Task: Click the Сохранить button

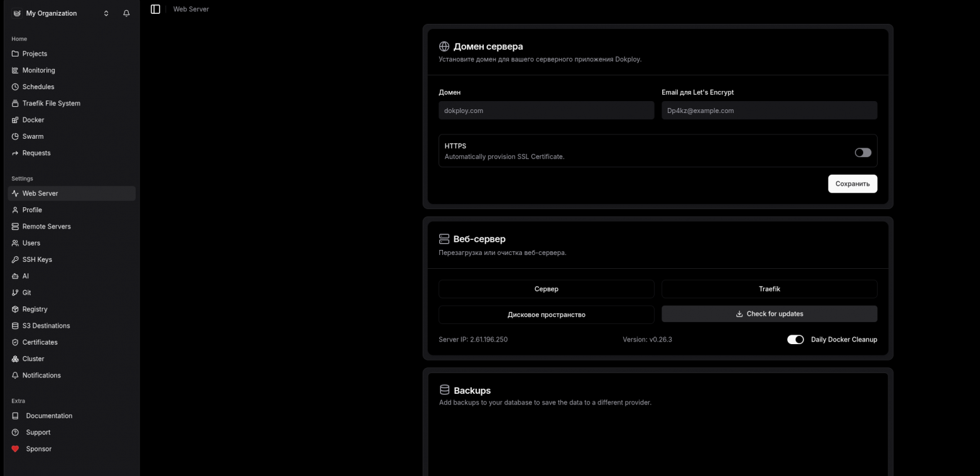Action: tap(852, 183)
